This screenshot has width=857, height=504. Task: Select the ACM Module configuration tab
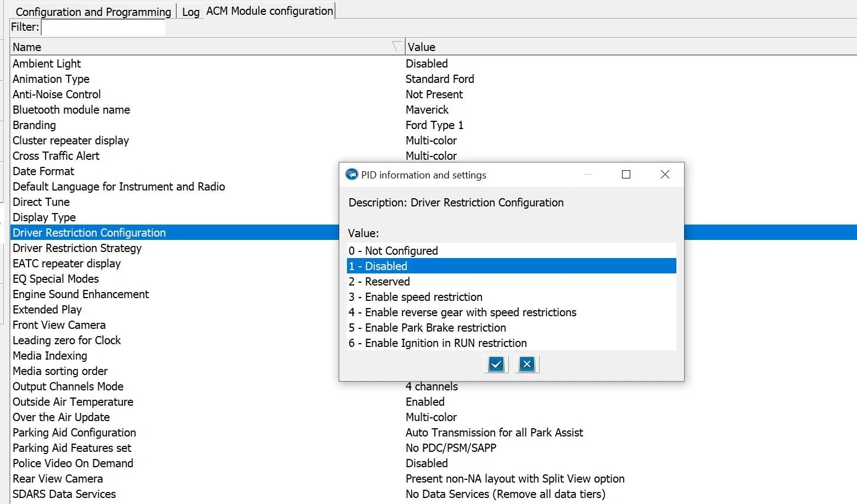click(x=270, y=10)
